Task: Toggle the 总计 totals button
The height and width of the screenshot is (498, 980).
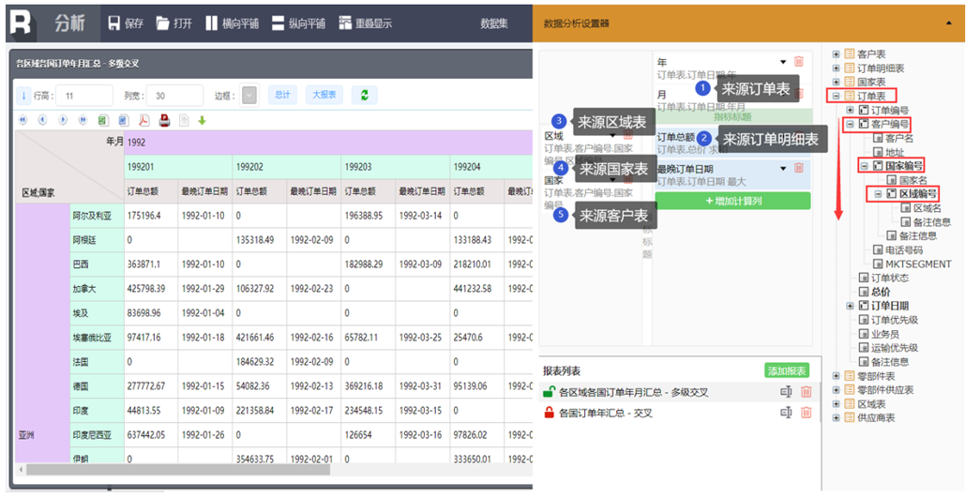Action: pyautogui.click(x=281, y=96)
